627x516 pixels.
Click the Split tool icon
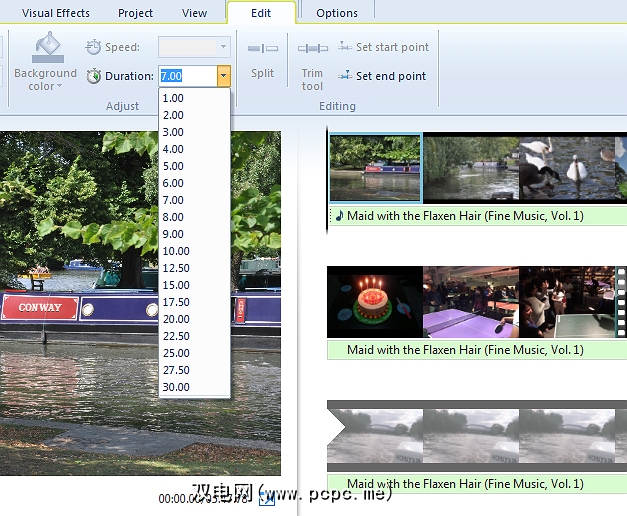pyautogui.click(x=263, y=49)
